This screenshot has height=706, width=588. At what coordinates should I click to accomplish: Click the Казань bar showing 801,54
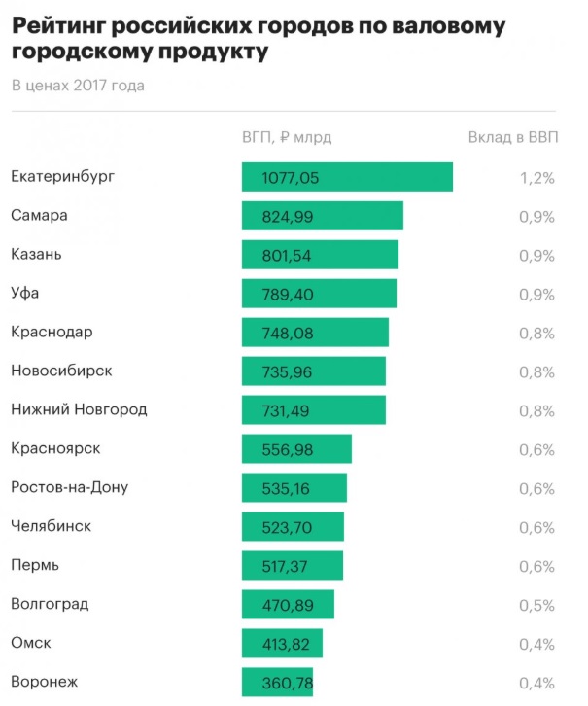320,255
